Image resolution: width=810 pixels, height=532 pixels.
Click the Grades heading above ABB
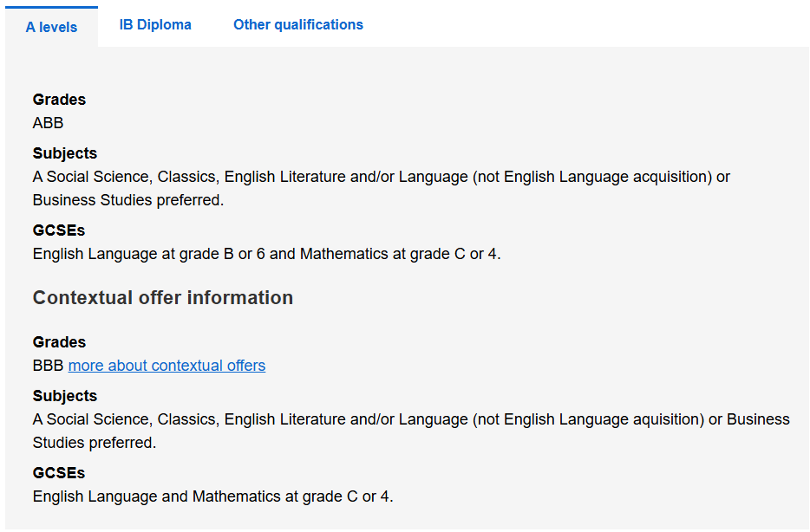(x=59, y=100)
